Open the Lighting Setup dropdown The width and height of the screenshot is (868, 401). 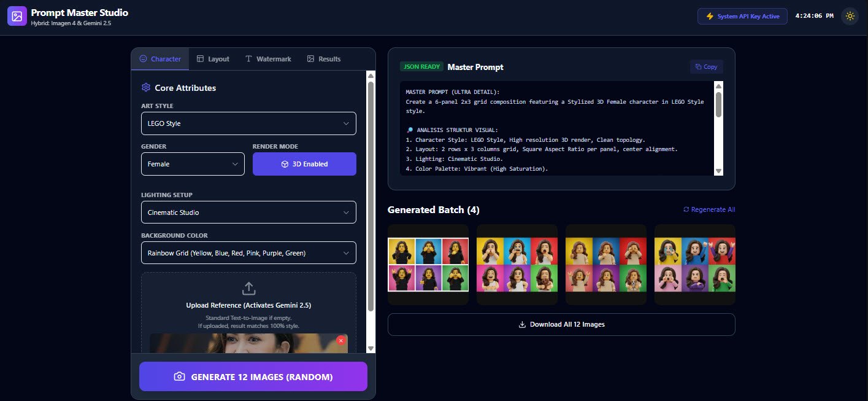click(248, 212)
